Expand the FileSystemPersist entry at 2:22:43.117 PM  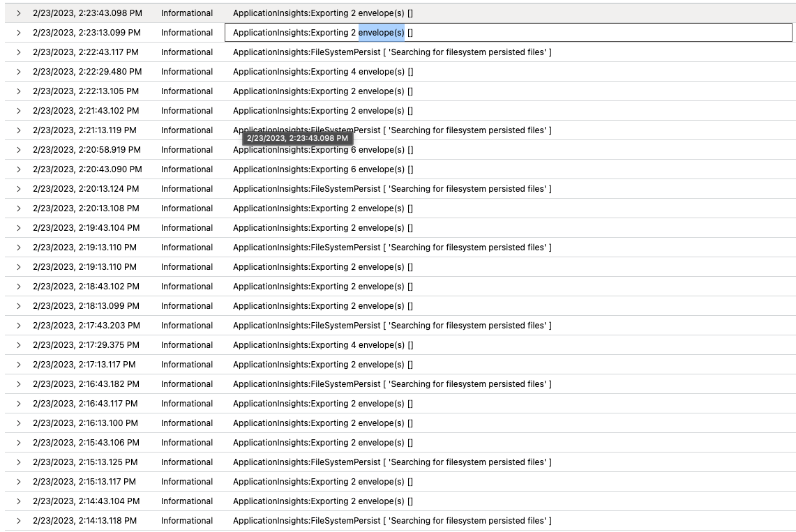click(x=19, y=52)
